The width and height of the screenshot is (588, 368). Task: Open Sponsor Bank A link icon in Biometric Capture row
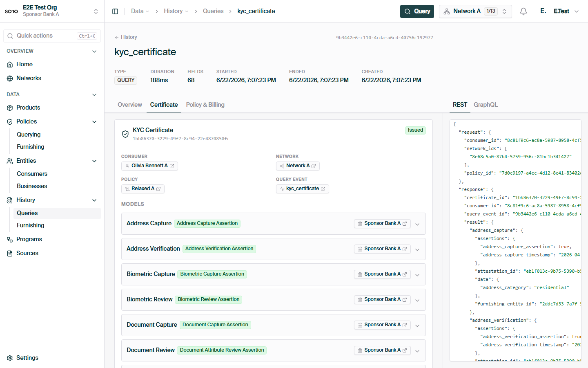click(405, 274)
